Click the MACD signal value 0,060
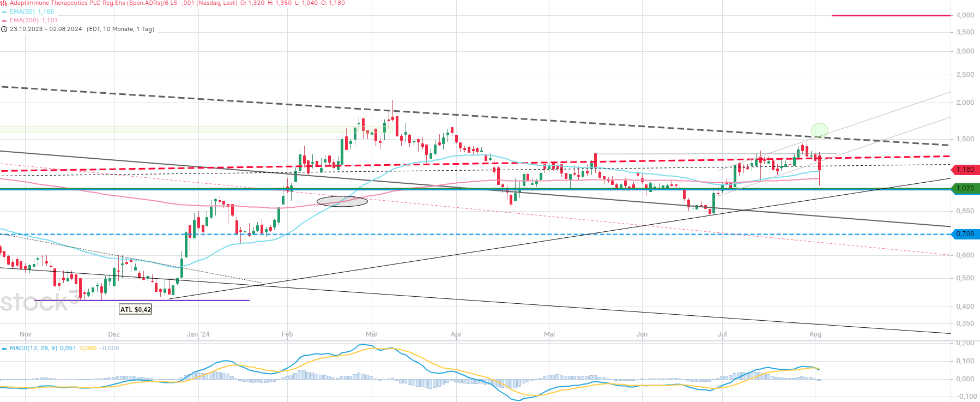The width and height of the screenshot is (980, 402). pyautogui.click(x=88, y=348)
